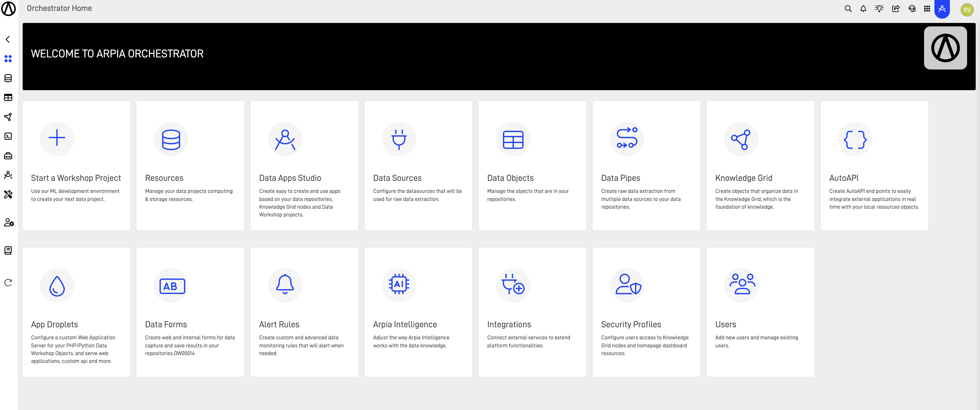Open the Alert Rules card title

coord(279,324)
